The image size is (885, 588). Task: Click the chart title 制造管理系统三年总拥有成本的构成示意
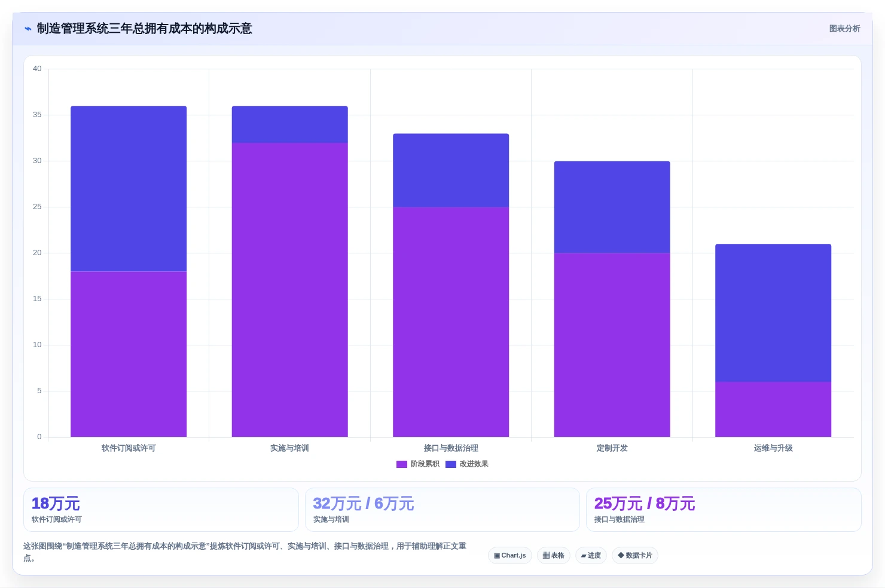click(x=144, y=29)
